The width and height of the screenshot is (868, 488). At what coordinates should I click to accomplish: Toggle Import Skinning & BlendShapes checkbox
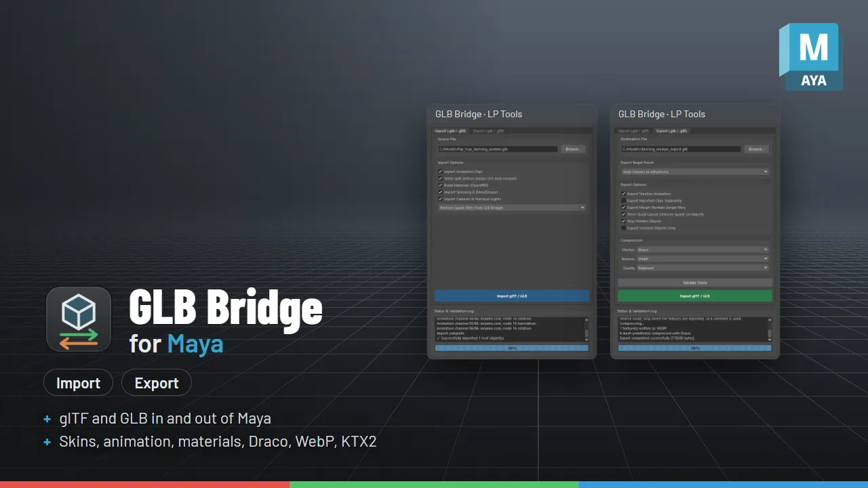[x=440, y=192]
